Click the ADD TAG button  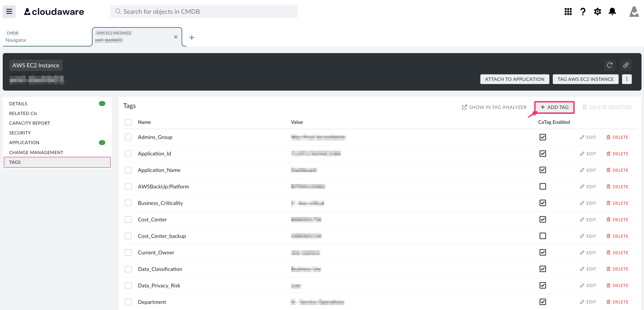pyautogui.click(x=555, y=107)
